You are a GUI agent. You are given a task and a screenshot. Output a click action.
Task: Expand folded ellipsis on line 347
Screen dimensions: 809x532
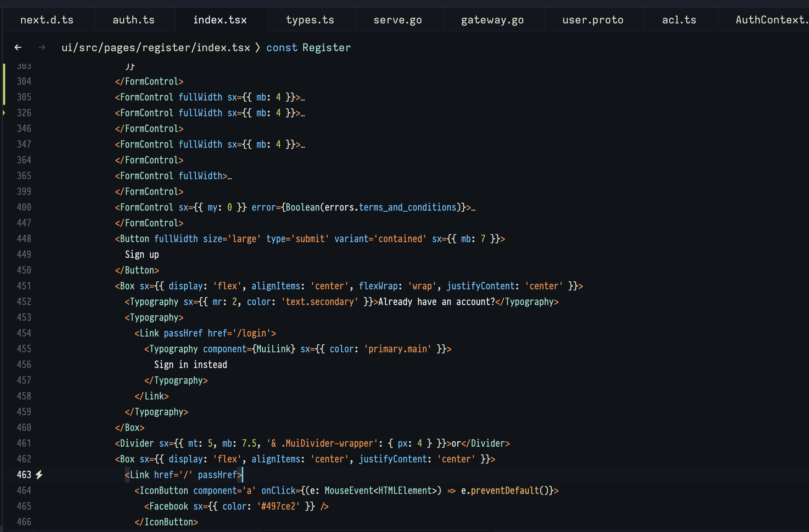point(303,145)
